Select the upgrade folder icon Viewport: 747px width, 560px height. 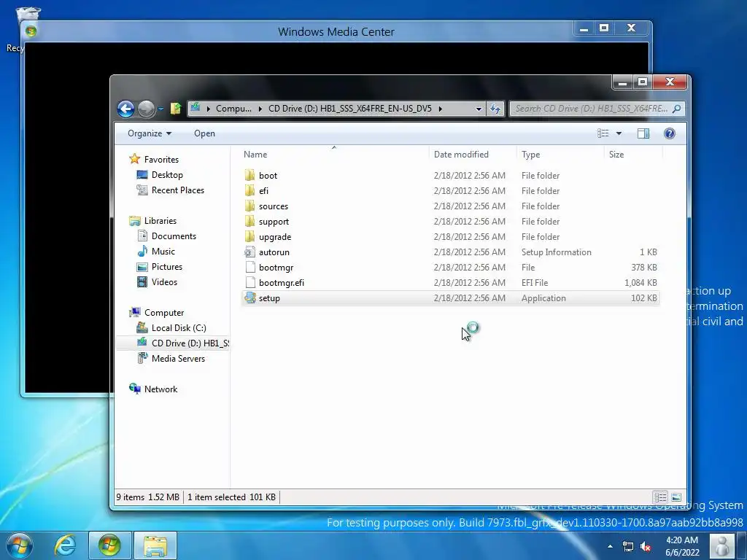pyautogui.click(x=250, y=236)
